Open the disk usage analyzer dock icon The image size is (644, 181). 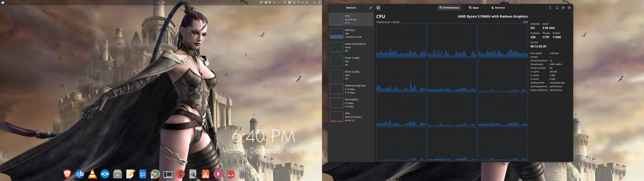(155, 174)
